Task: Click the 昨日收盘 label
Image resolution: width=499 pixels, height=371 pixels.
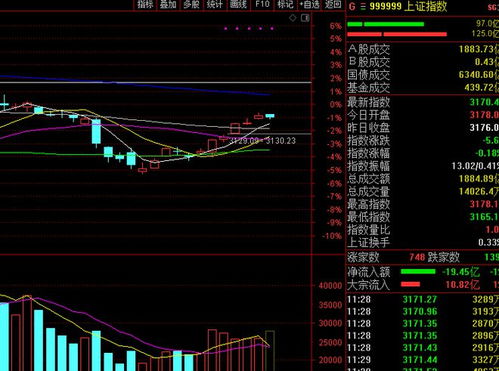Action: pyautogui.click(x=369, y=128)
